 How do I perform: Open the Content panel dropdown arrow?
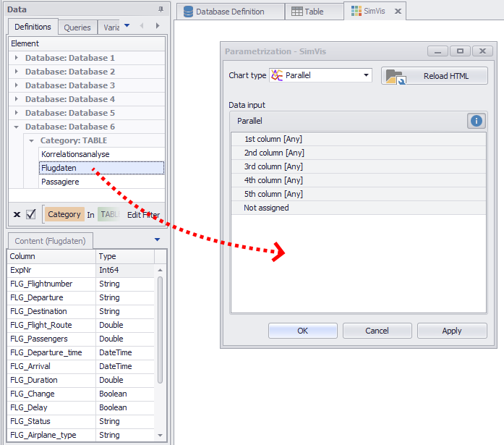157,240
